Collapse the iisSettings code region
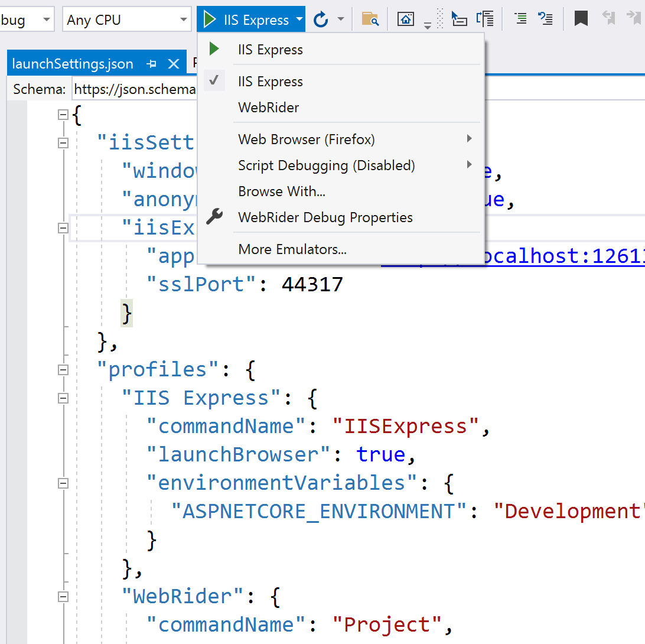 (63, 142)
